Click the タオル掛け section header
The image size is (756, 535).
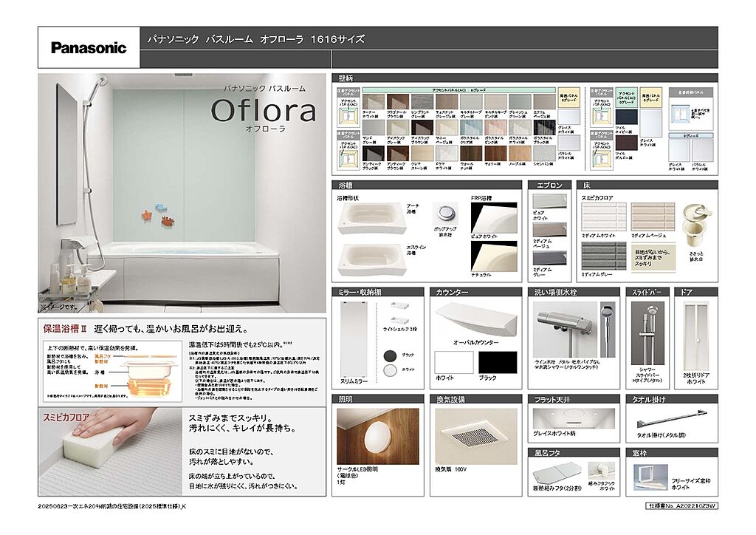(x=672, y=400)
